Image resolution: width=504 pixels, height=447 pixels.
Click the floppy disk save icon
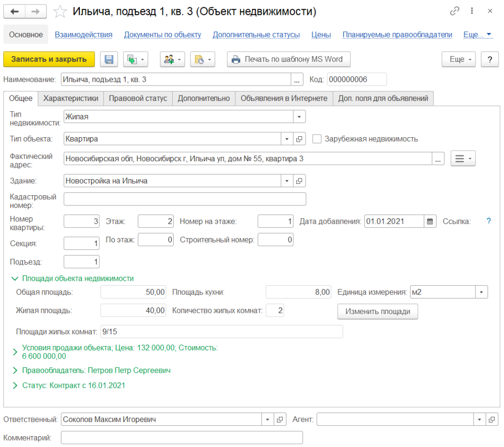(109, 60)
